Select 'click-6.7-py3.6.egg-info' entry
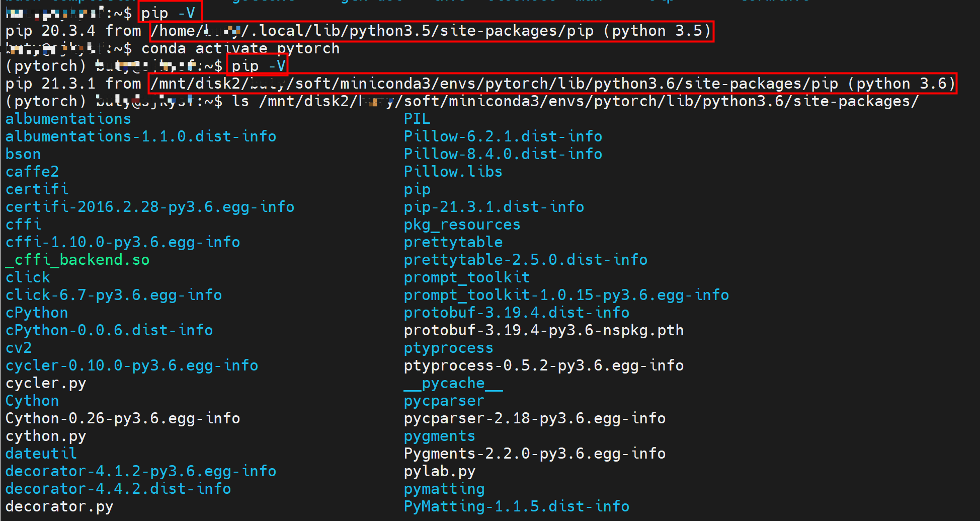 tap(114, 295)
